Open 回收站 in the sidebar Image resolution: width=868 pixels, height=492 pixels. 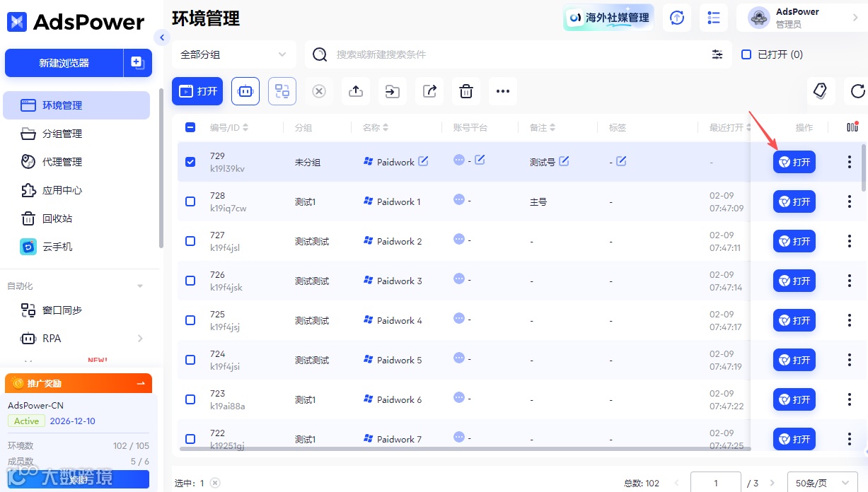coord(76,218)
